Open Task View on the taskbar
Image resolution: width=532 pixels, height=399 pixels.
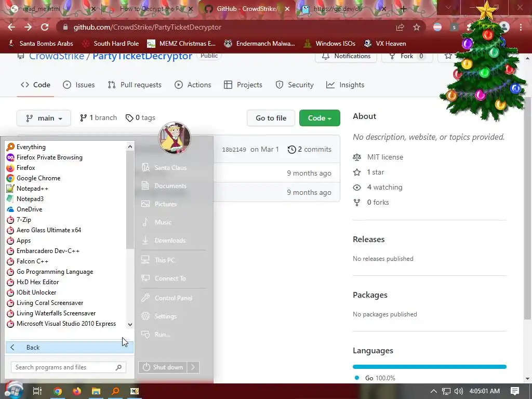pyautogui.click(x=37, y=391)
